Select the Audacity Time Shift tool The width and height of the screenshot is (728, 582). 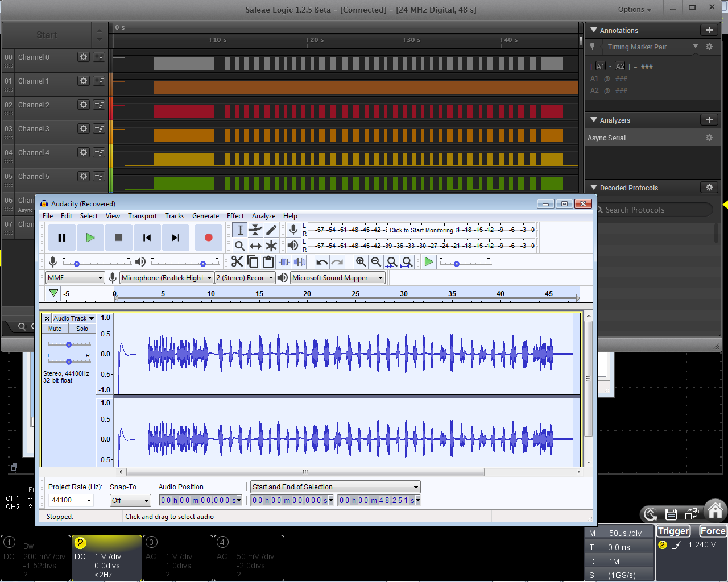[255, 246]
